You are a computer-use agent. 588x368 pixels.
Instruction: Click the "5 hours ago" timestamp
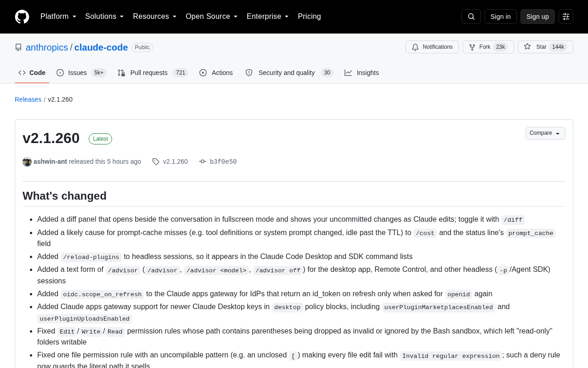pos(124,161)
